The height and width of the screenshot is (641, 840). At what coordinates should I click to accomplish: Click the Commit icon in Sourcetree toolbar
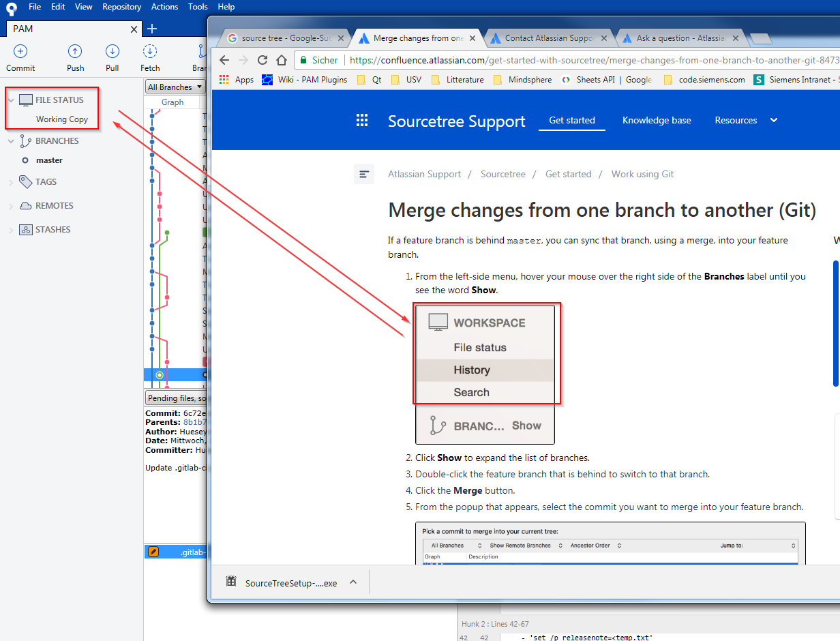coord(20,51)
